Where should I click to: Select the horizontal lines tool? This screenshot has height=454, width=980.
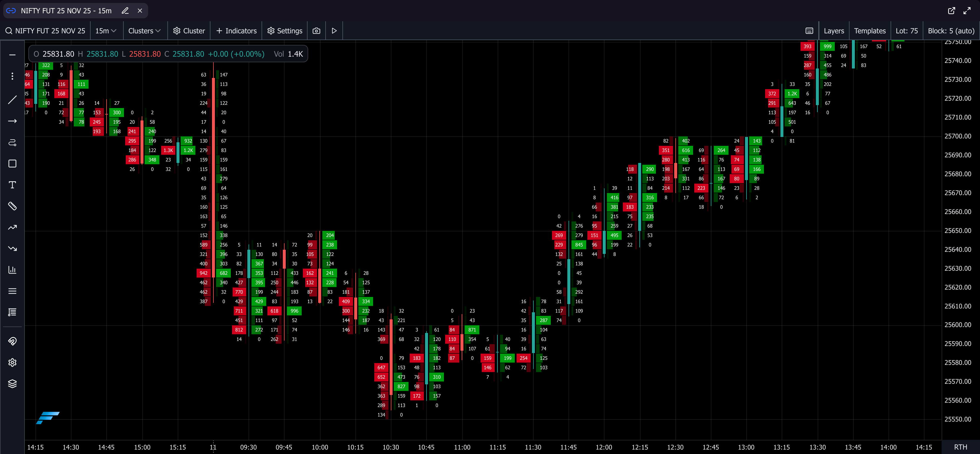(x=13, y=291)
